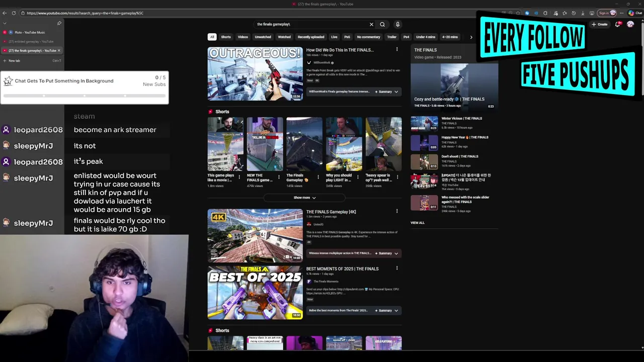This screenshot has width=644, height=362.
Task: Open OUTRAGEOUS video thumbnail
Action: (255, 73)
